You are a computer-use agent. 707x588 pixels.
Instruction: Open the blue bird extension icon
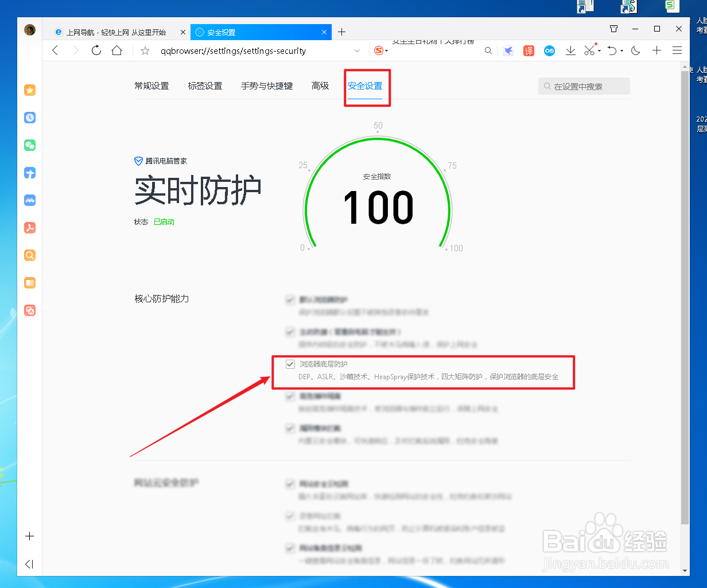click(508, 50)
